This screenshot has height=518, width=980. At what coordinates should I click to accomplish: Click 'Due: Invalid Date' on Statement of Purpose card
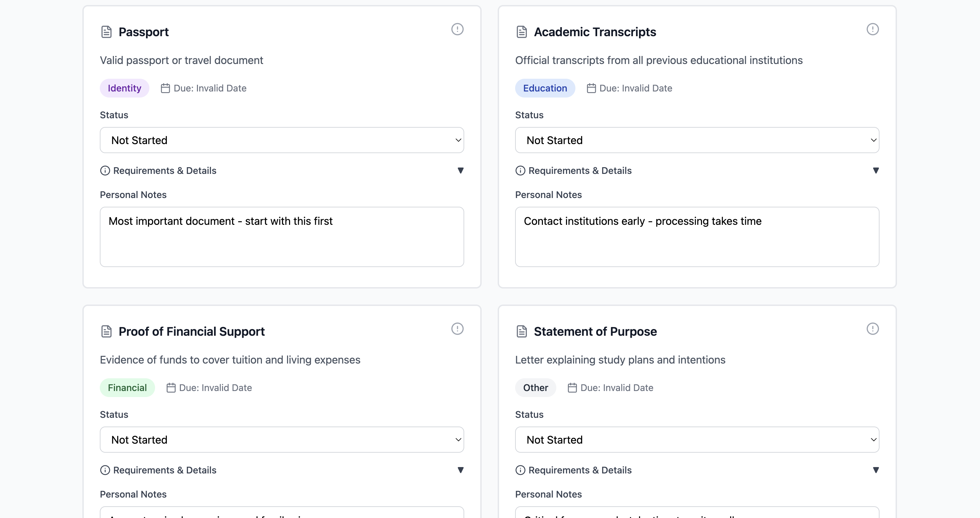click(617, 388)
